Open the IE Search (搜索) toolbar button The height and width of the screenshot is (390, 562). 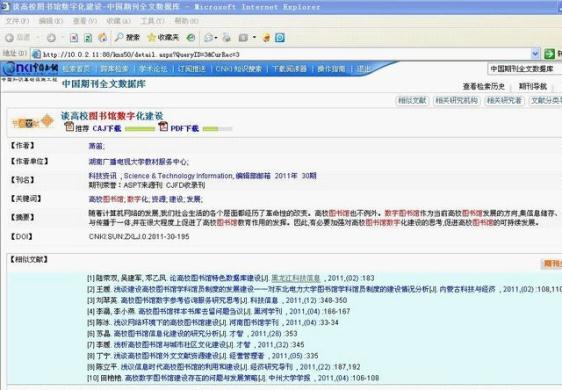127,37
